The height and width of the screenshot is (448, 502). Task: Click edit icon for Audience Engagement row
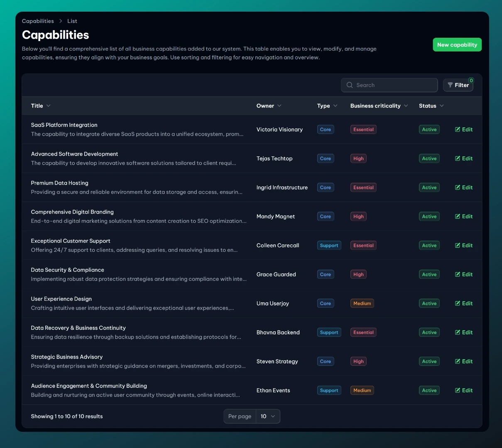458,391
